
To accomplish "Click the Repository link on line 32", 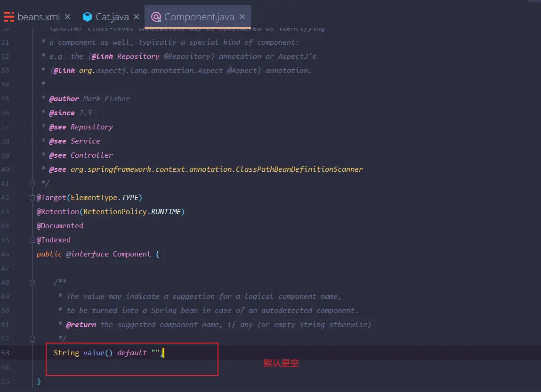I will (138, 56).
